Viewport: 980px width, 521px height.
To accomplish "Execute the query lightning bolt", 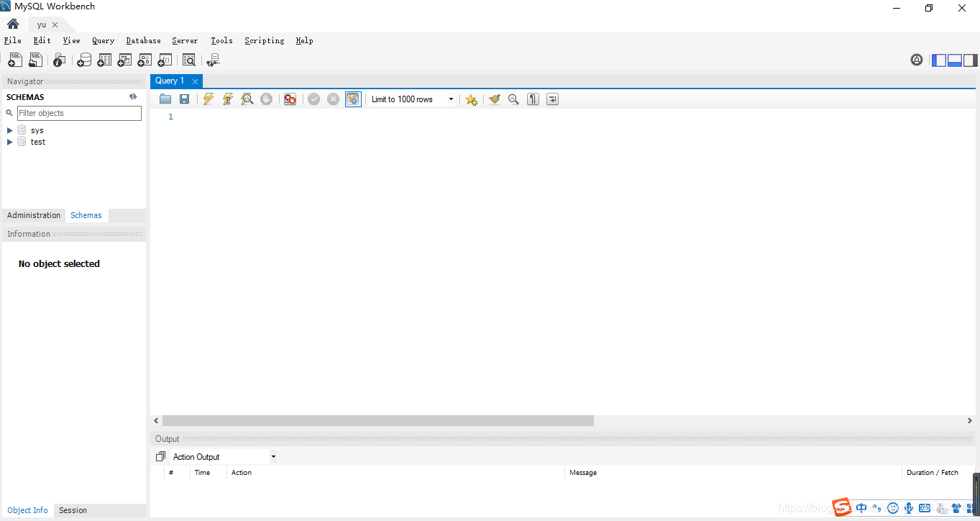I will (209, 99).
